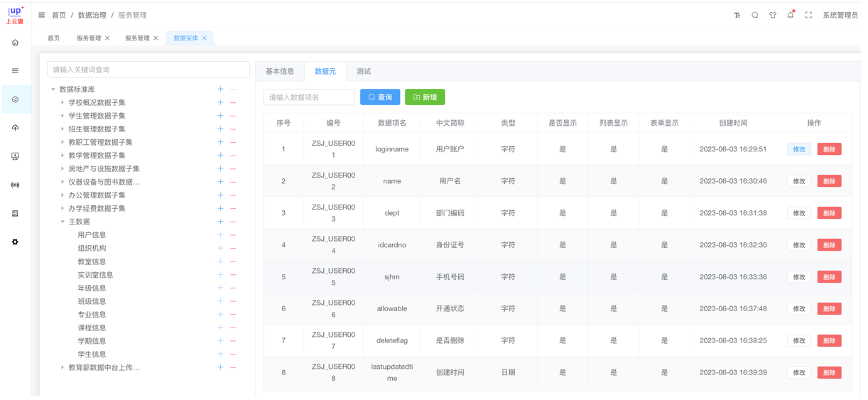
Task: Click plus icon next to 学校概况数据子集
Action: pos(220,102)
